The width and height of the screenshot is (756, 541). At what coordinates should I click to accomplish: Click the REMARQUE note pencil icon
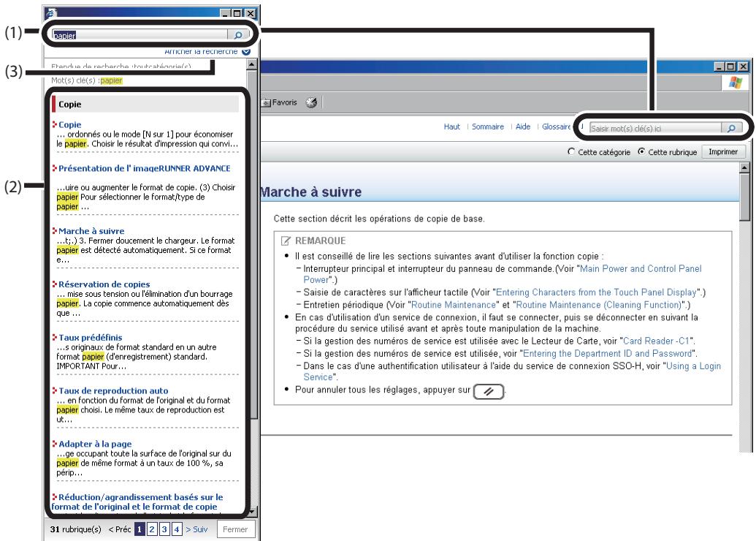[x=286, y=241]
